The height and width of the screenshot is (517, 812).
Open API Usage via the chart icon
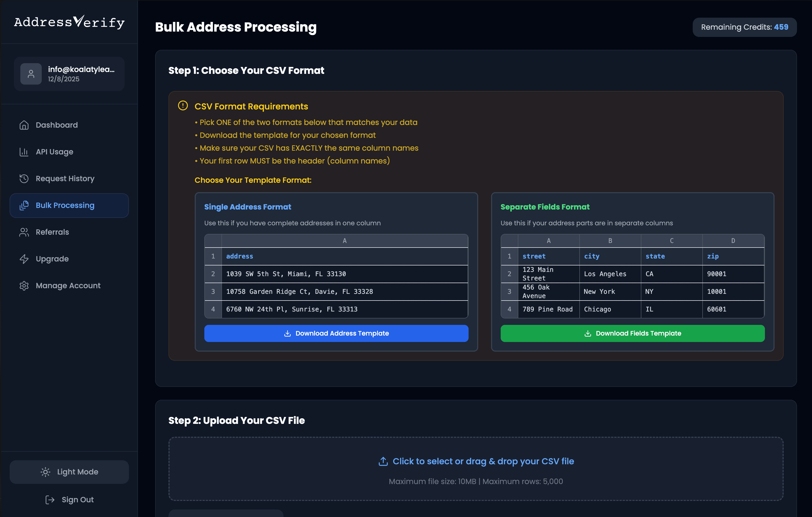[x=24, y=152]
